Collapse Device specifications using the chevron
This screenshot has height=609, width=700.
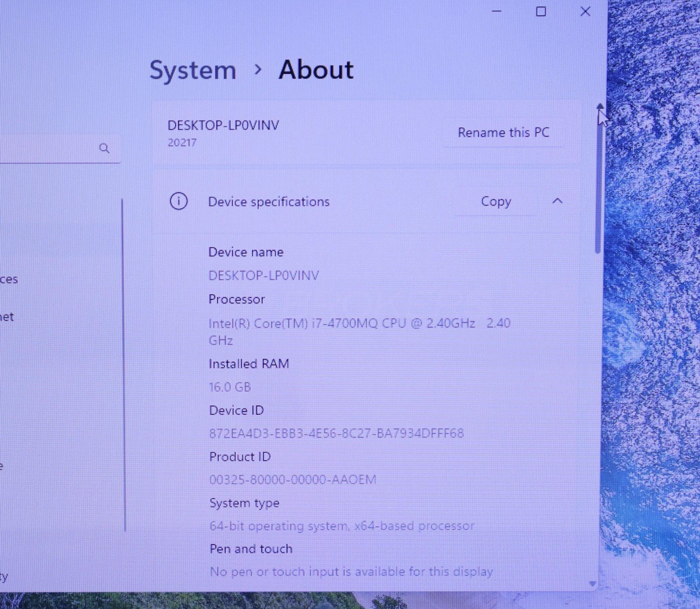pyautogui.click(x=557, y=201)
